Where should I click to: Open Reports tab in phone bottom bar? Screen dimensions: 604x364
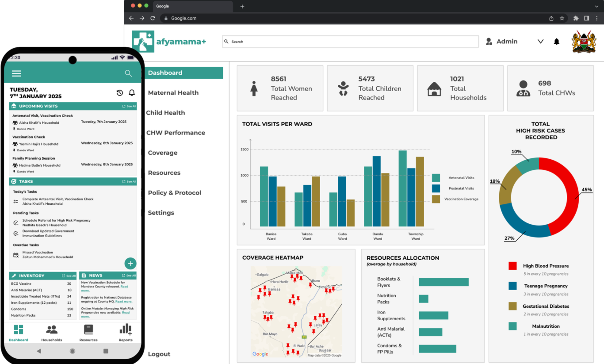pyautogui.click(x=126, y=333)
